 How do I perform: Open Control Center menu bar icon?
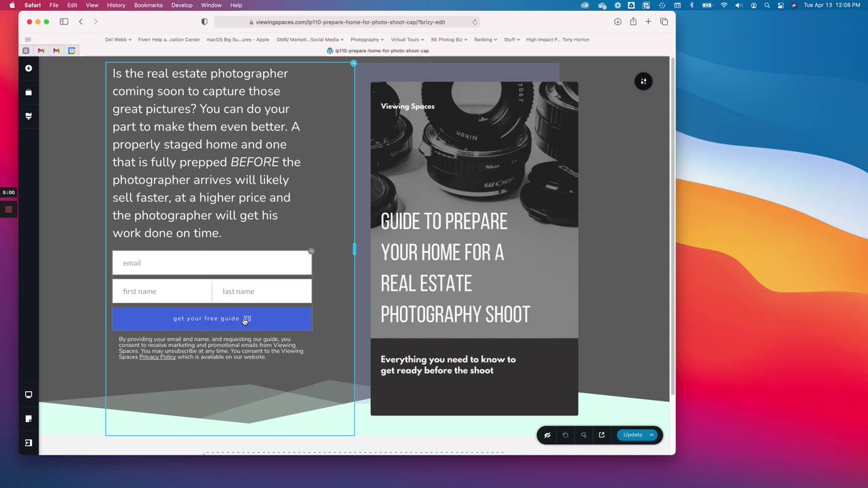(781, 5)
